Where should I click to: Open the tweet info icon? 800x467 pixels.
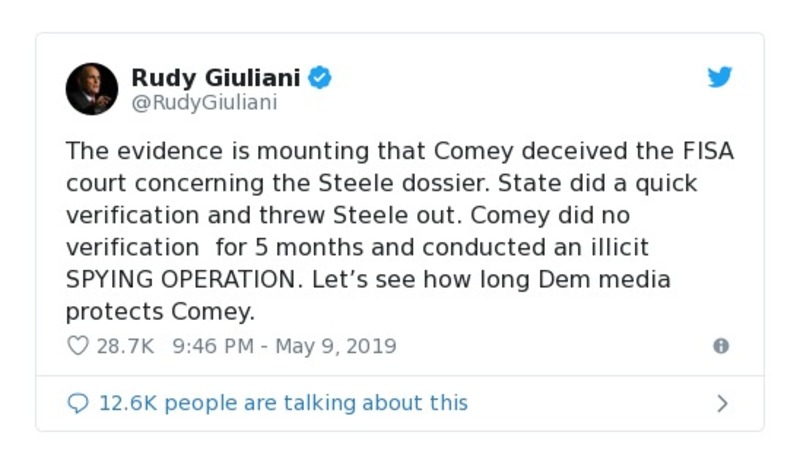coord(720,346)
